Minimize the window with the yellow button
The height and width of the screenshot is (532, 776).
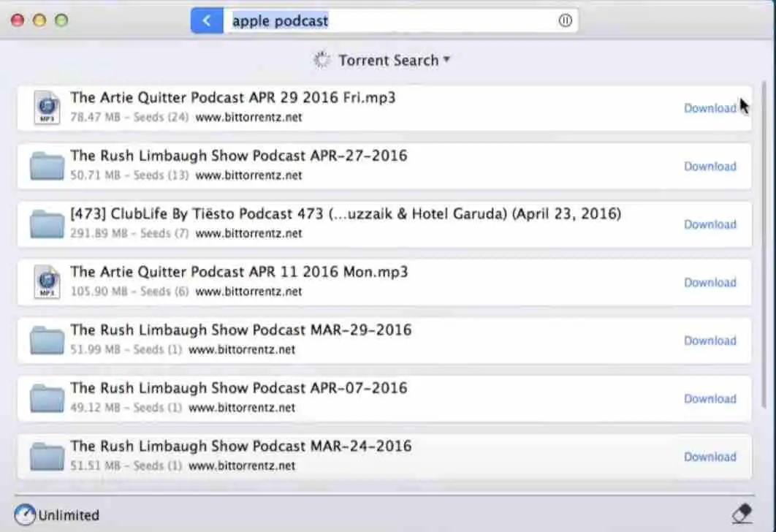pyautogui.click(x=39, y=20)
